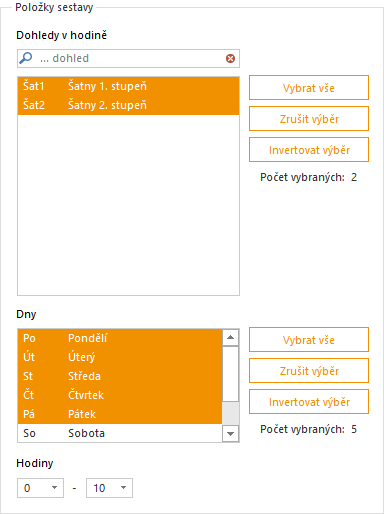Screen dimensions: 384x514
Task: Toggle Pondělí in the days list
Action: (120, 338)
